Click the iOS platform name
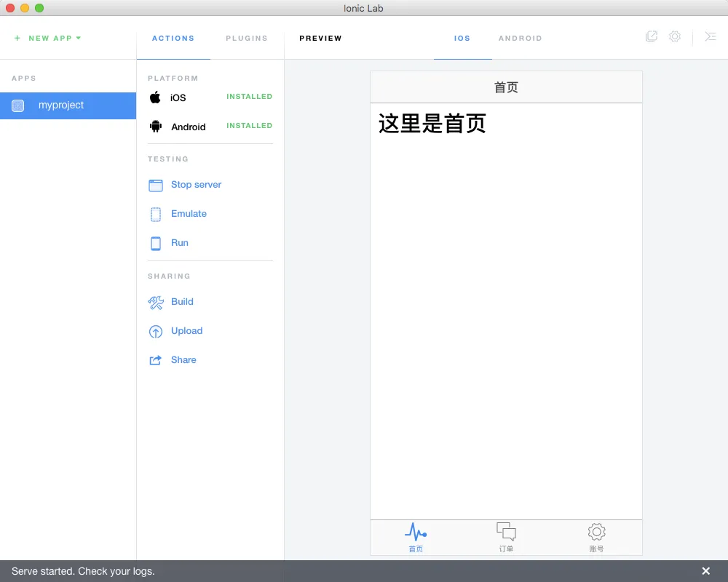The width and height of the screenshot is (728, 582). coord(178,97)
